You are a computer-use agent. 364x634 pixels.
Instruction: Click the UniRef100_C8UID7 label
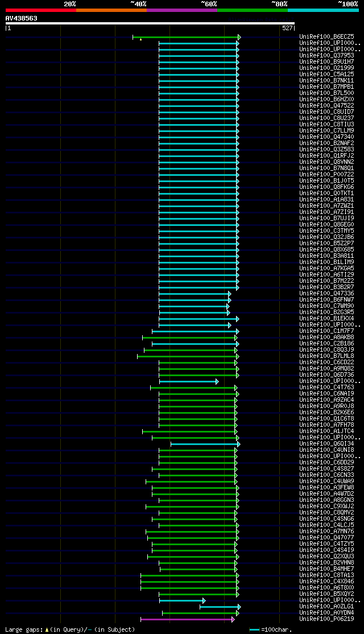pyautogui.click(x=327, y=112)
